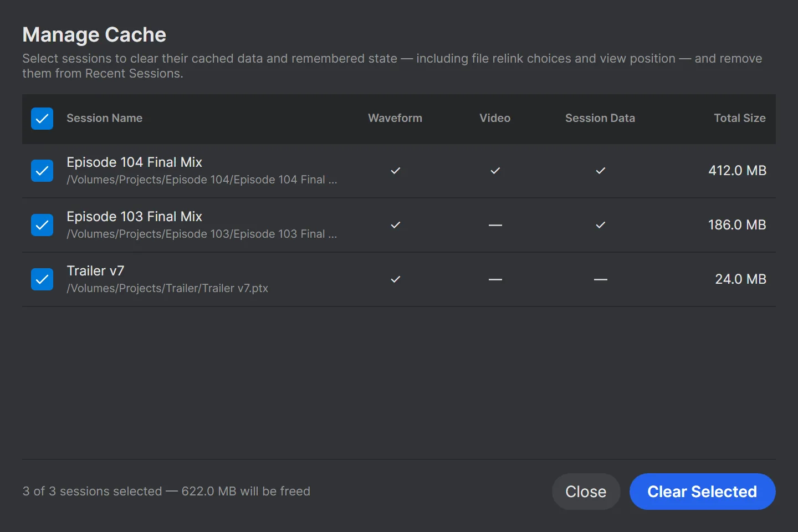Click the Waveform column header
Image resolution: width=798 pixels, height=532 pixels.
point(395,118)
